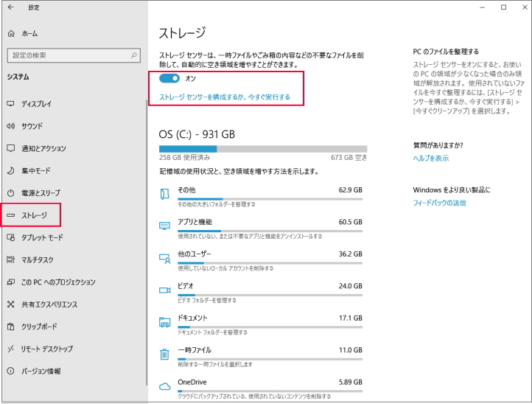Click the Home icon in sidebar
The image size is (532, 404).
[x=11, y=34]
